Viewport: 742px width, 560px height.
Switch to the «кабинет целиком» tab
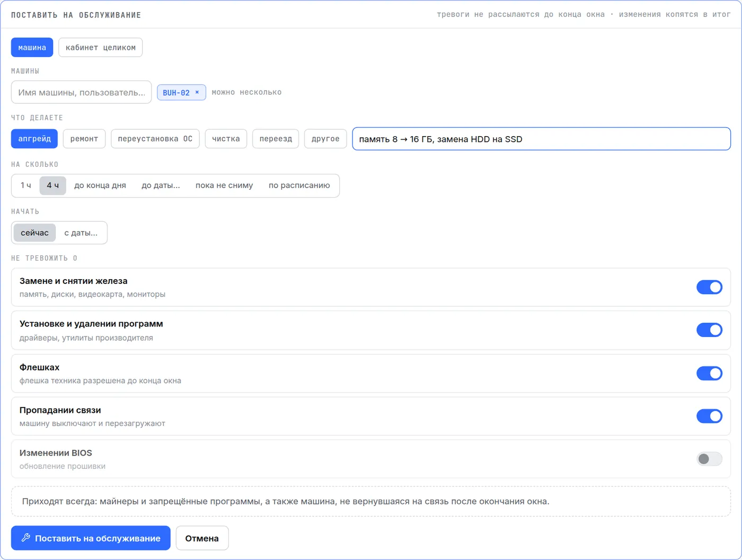coord(101,47)
